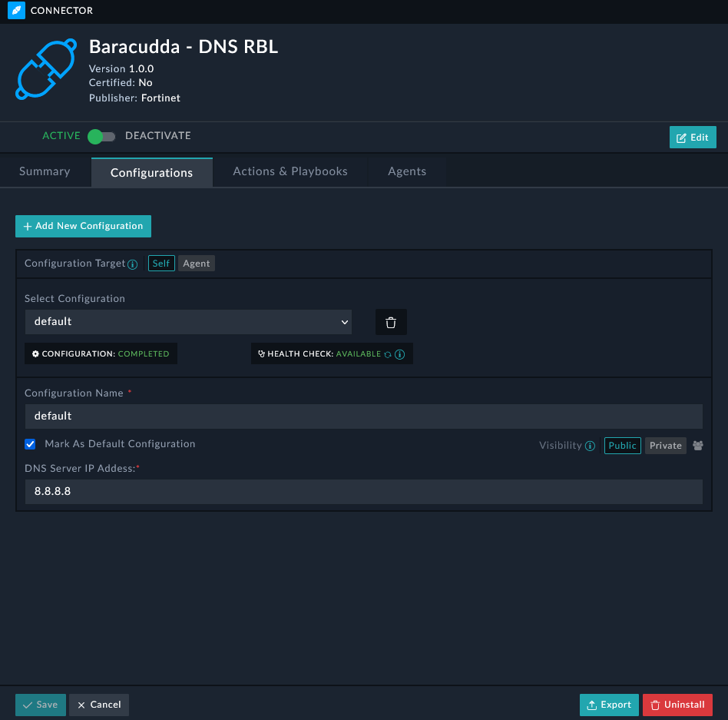Viewport: 728px width, 720px height.
Task: Export the connector
Action: pos(609,705)
